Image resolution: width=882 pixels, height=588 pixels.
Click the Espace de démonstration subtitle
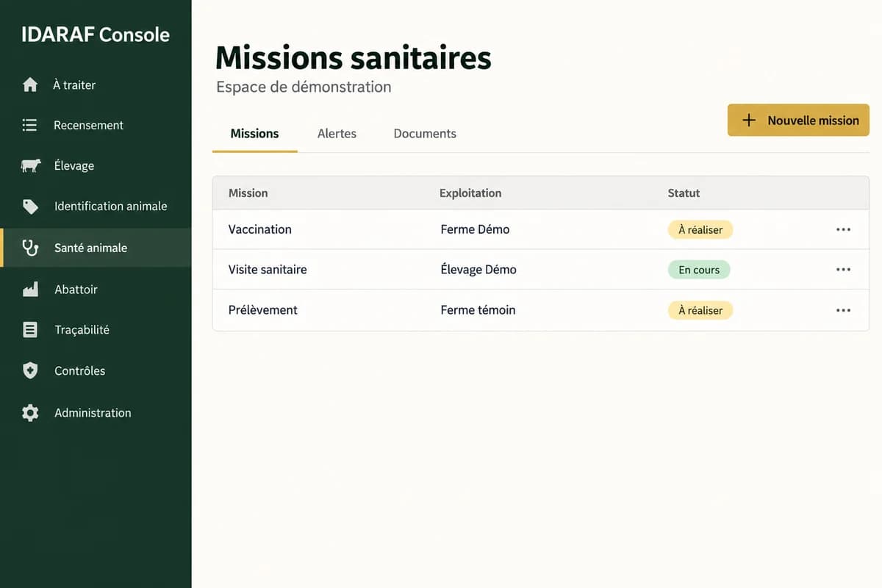304,87
